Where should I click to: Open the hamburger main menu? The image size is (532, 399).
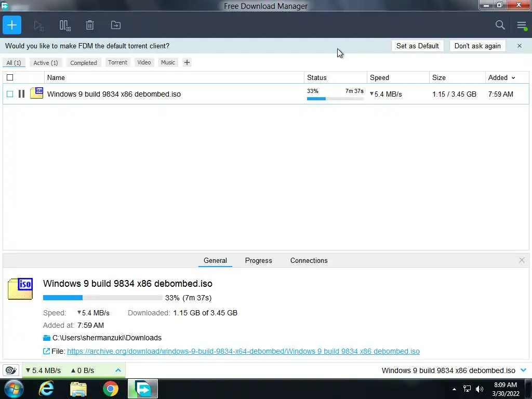[x=522, y=25]
